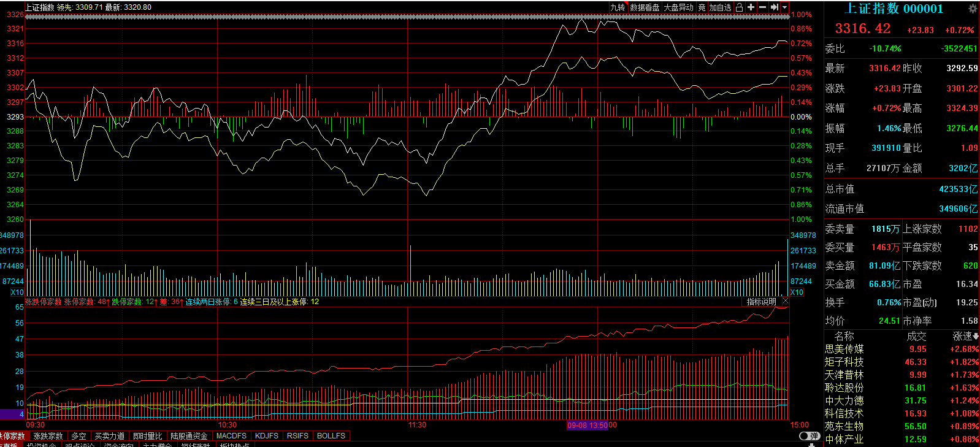Click the current price 3316.42 header

(x=862, y=29)
